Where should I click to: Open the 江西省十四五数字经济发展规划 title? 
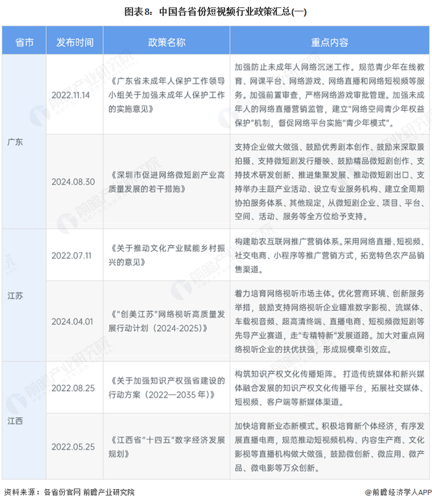(167, 447)
